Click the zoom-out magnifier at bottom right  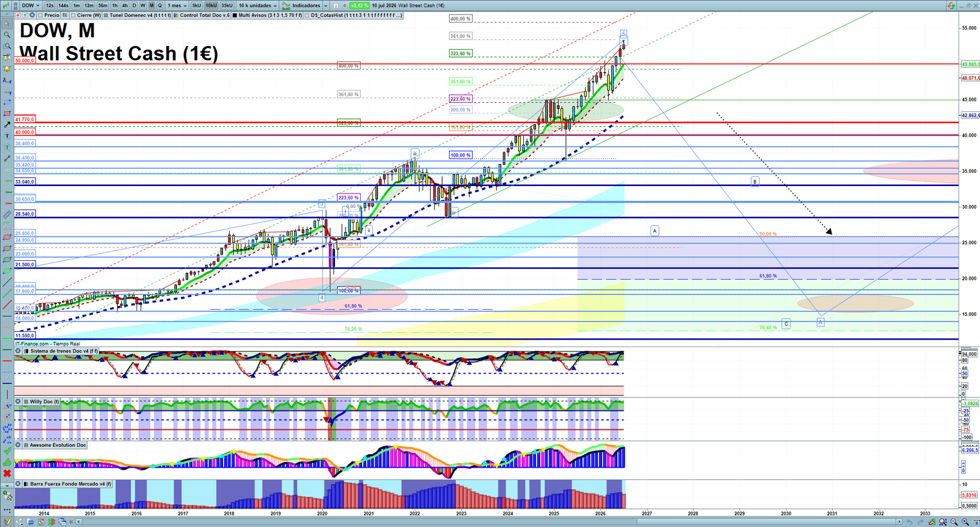[x=954, y=521]
